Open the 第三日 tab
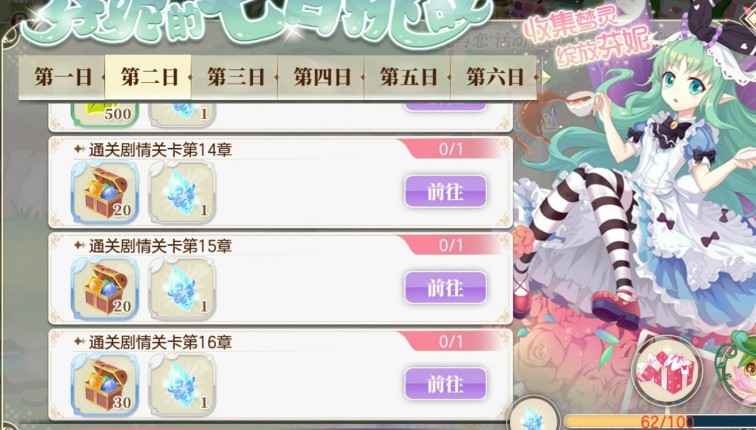Viewport: 756px width, 430px height. point(235,77)
